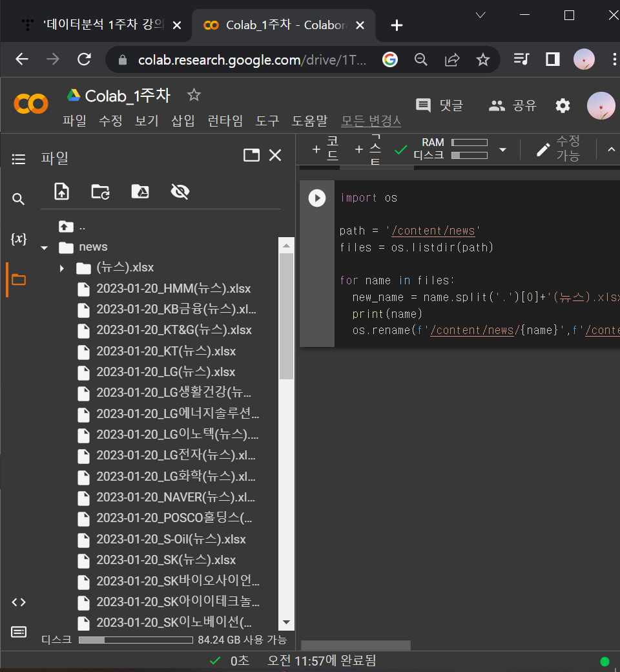Select file 2023-01-20_LG에너지솔루션

pos(178,414)
